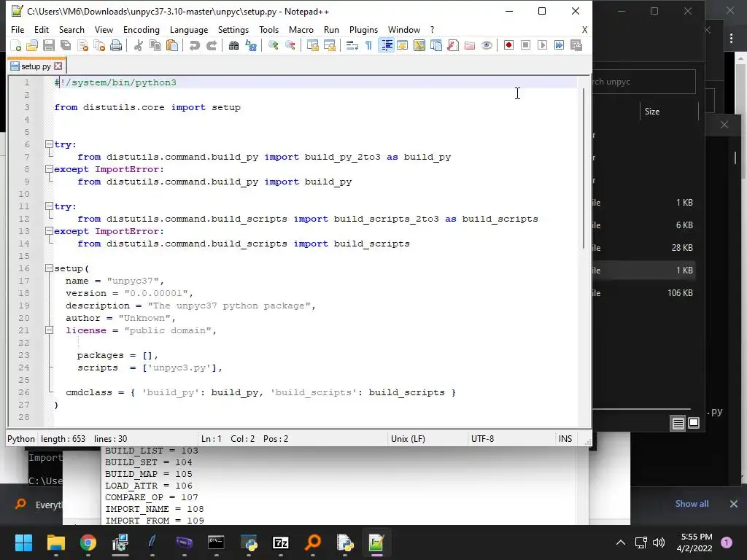
Task: Click the Close document toolbar icon
Action: tap(82, 45)
